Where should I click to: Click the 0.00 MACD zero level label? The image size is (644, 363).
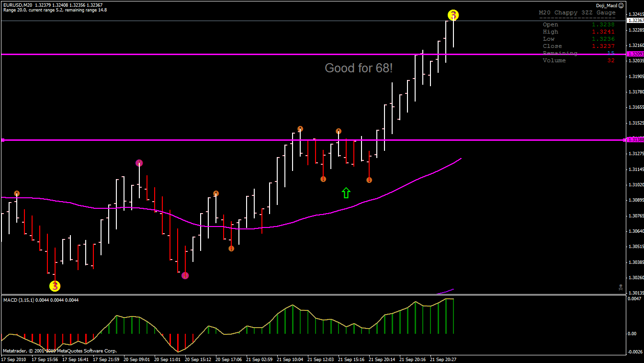click(x=632, y=333)
